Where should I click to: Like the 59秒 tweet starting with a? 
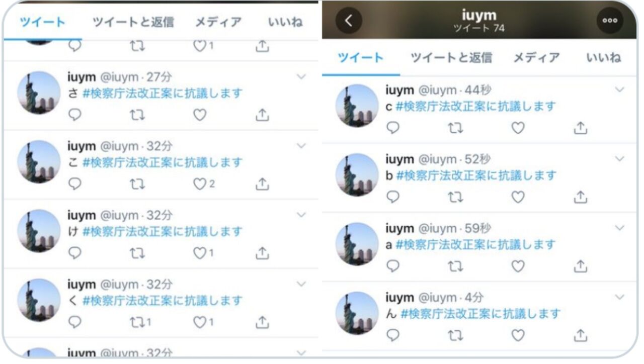(518, 266)
